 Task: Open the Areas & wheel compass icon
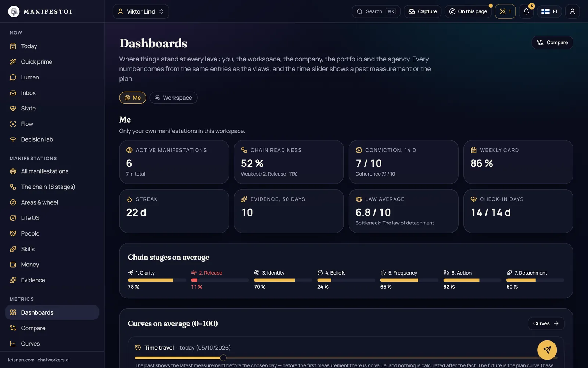(x=13, y=202)
